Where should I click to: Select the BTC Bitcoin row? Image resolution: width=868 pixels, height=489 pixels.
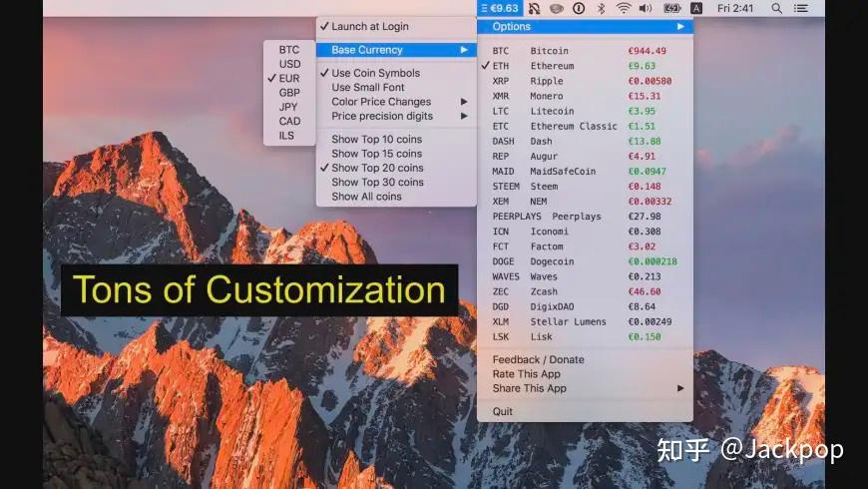585,50
